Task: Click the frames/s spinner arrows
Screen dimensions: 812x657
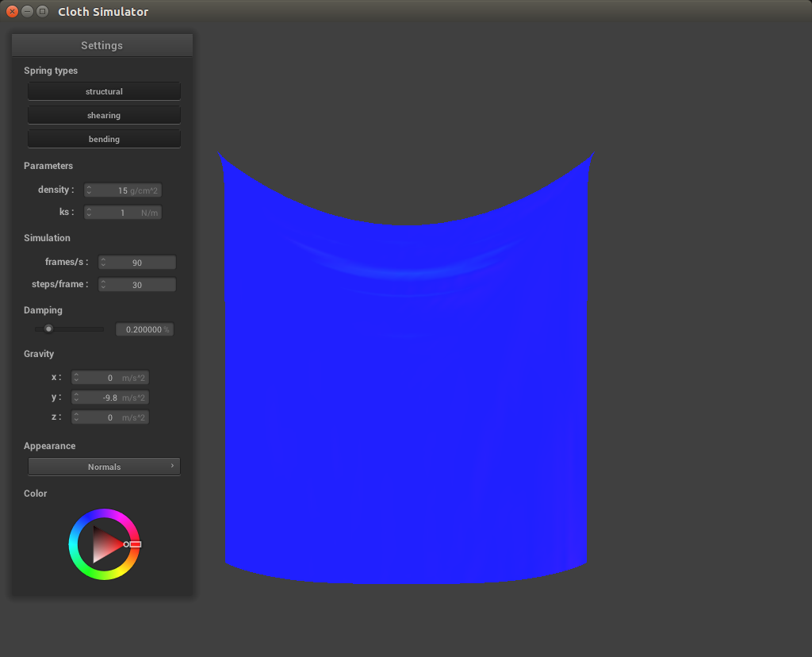Action: [x=104, y=262]
